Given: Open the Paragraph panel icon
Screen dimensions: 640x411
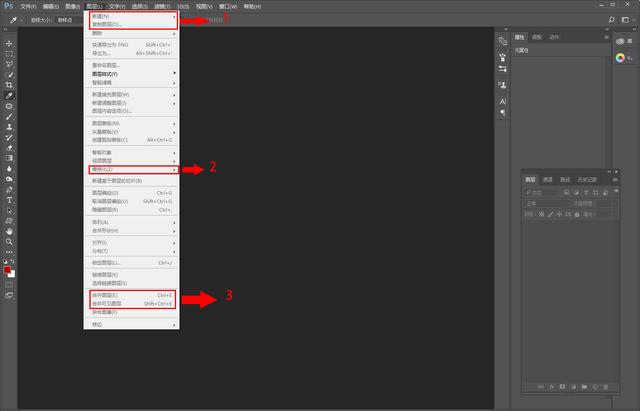Looking at the screenshot, I should 503,112.
